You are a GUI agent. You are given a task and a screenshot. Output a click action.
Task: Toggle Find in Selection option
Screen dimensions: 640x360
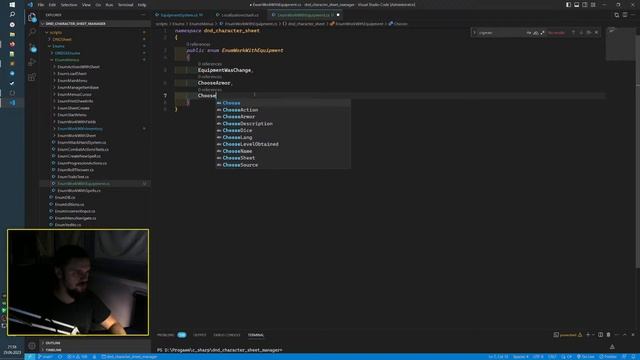pyautogui.click(x=589, y=32)
